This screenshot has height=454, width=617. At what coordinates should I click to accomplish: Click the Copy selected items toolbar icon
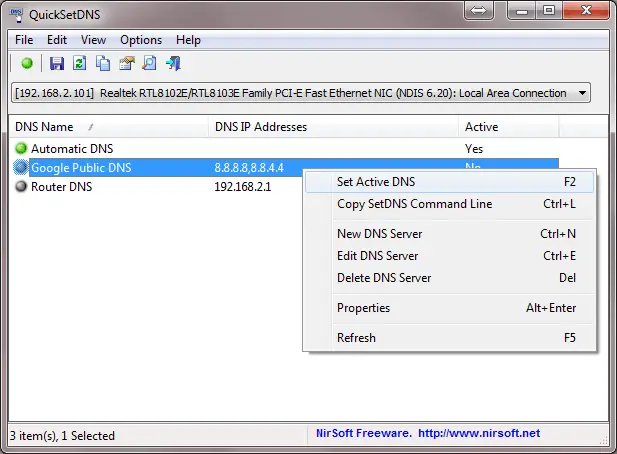coord(103,63)
